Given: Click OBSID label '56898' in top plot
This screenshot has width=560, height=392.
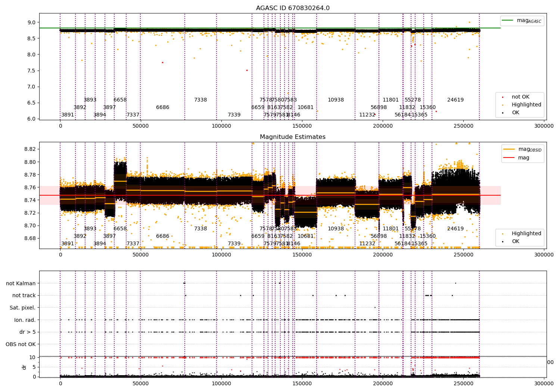Looking at the screenshot, I should point(379,107).
